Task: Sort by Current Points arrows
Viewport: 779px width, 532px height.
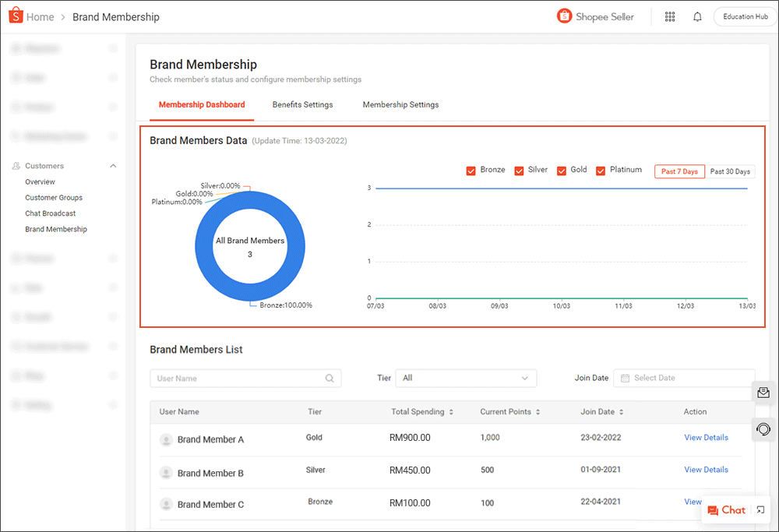Action: point(538,412)
